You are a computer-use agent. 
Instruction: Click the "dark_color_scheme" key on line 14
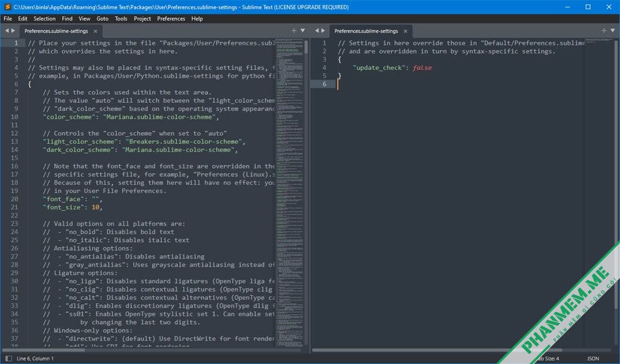click(78, 150)
